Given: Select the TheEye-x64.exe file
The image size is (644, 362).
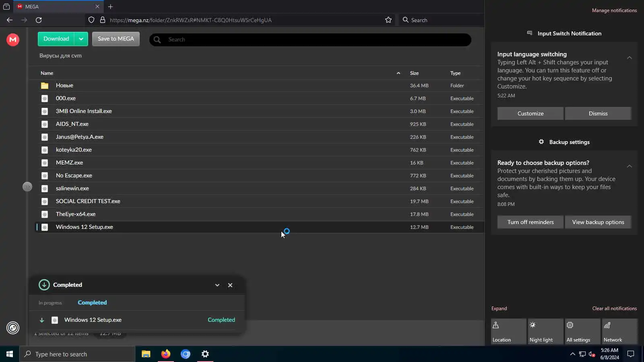Looking at the screenshot, I should [x=260, y=214].
